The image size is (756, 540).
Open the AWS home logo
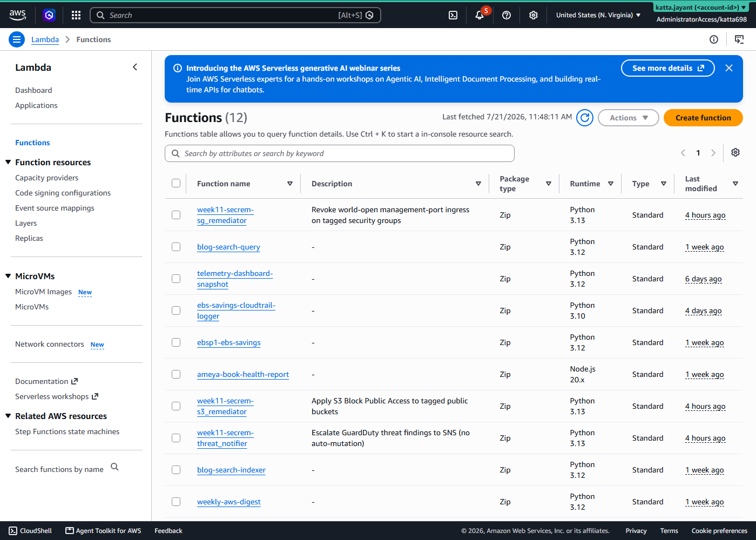pyautogui.click(x=17, y=15)
